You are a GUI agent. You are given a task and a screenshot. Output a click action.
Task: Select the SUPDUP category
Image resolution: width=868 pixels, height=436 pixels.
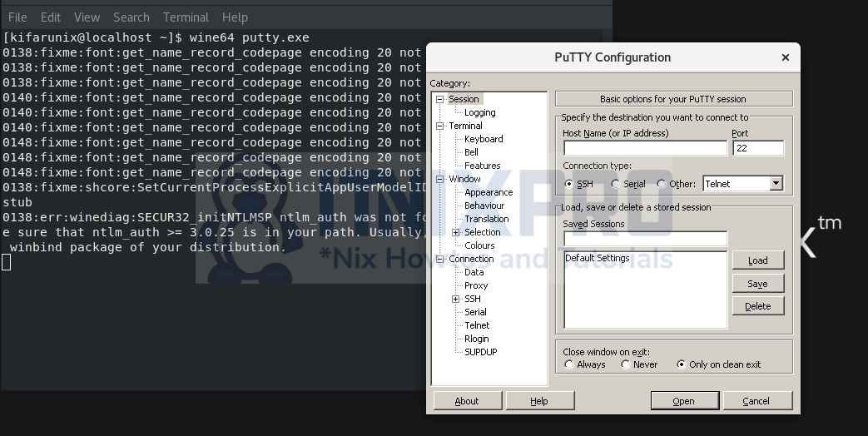click(480, 352)
